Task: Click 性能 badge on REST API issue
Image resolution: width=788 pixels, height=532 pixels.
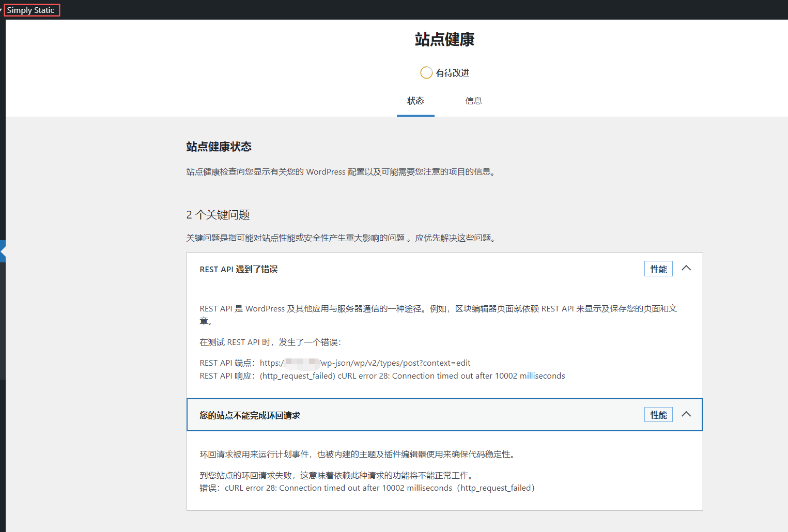Action: (x=658, y=268)
